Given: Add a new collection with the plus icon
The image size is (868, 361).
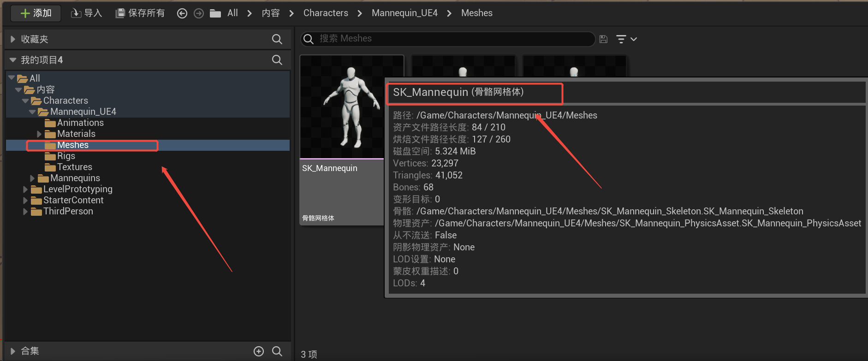Looking at the screenshot, I should coord(259,351).
